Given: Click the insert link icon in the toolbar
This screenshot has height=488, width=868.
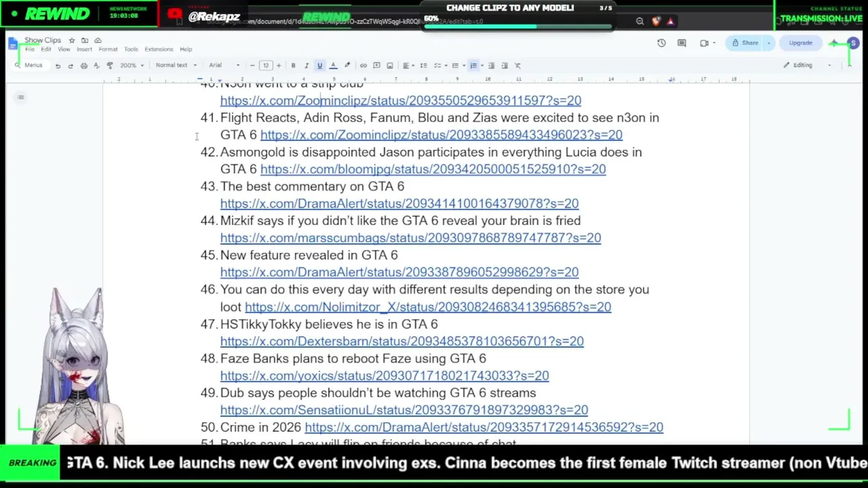Looking at the screenshot, I should [363, 66].
